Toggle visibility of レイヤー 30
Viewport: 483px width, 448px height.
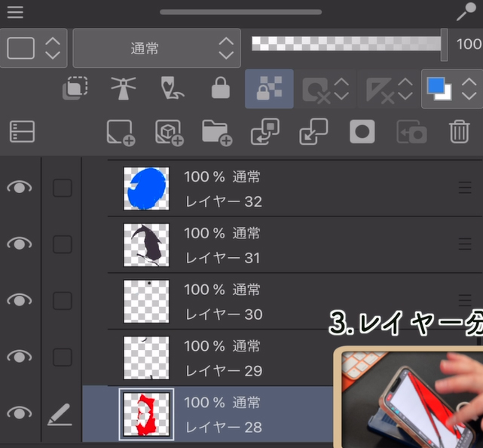(20, 300)
